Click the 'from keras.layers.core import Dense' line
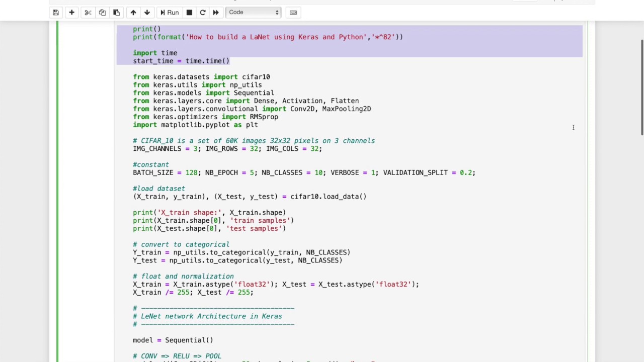644x362 pixels. point(246,101)
